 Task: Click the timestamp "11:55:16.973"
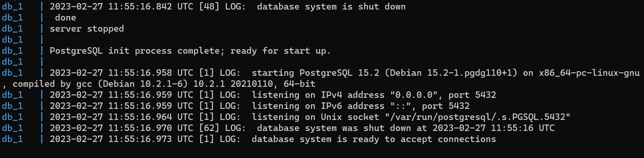pos(140,139)
